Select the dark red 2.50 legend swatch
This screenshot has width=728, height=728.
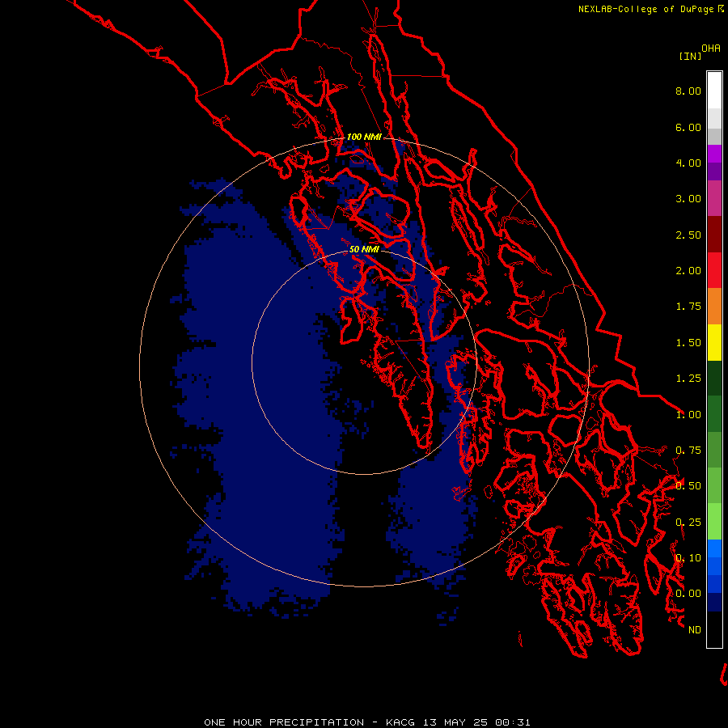[x=714, y=235]
